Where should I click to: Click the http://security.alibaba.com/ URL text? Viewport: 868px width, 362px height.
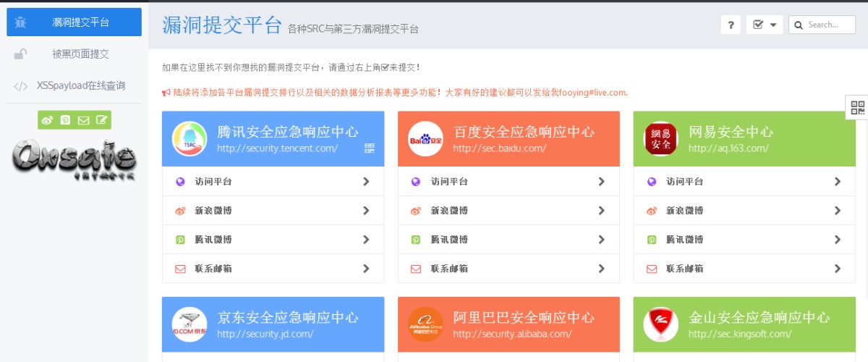[x=513, y=334]
